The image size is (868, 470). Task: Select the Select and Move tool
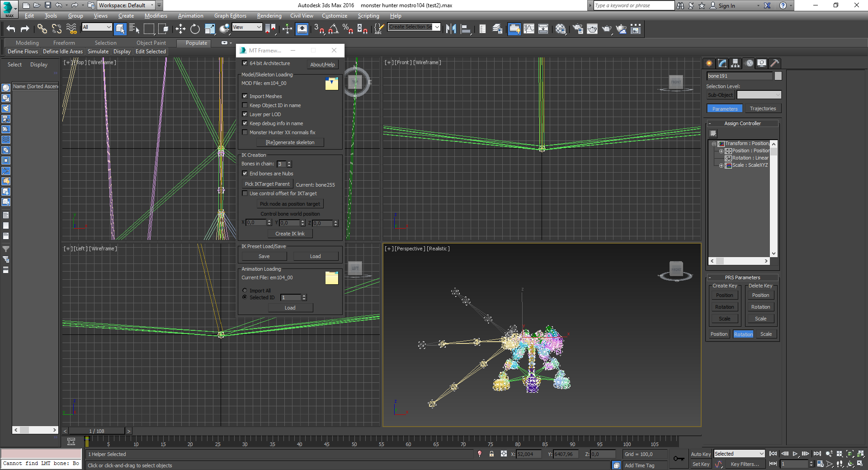pos(180,28)
